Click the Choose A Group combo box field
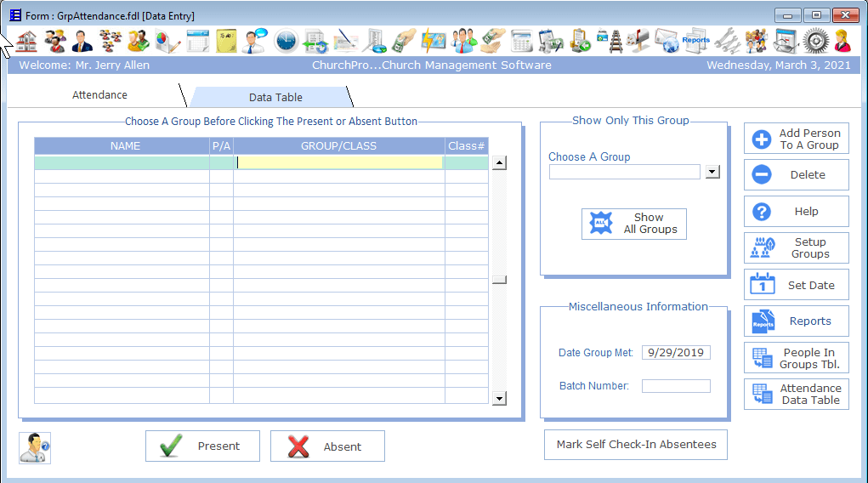Image resolution: width=868 pixels, height=483 pixels. pyautogui.click(x=624, y=172)
